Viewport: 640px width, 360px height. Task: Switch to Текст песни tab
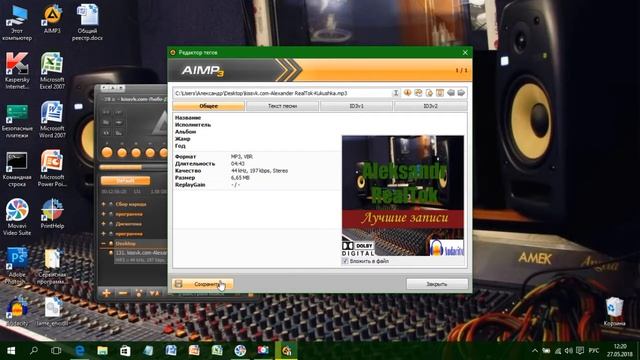282,106
